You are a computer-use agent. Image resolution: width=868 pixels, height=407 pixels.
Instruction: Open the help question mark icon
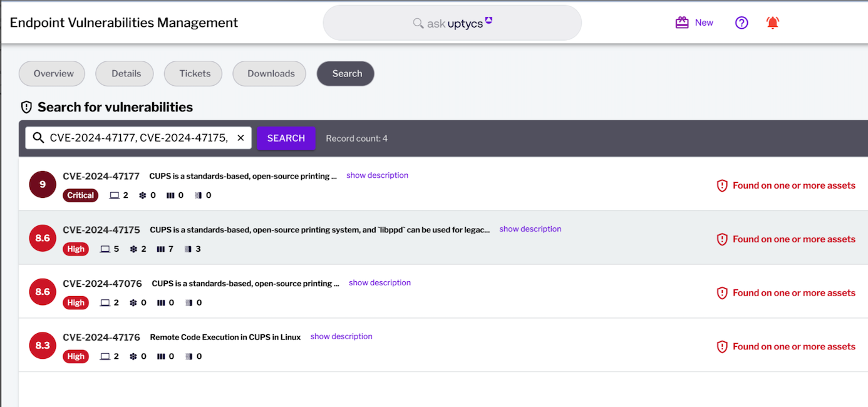click(741, 23)
